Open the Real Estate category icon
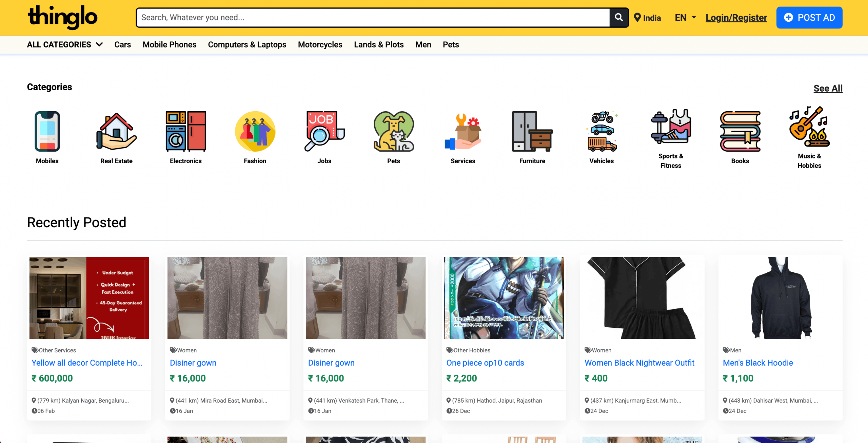Screen dimensions: 868x443 pyautogui.click(x=116, y=131)
